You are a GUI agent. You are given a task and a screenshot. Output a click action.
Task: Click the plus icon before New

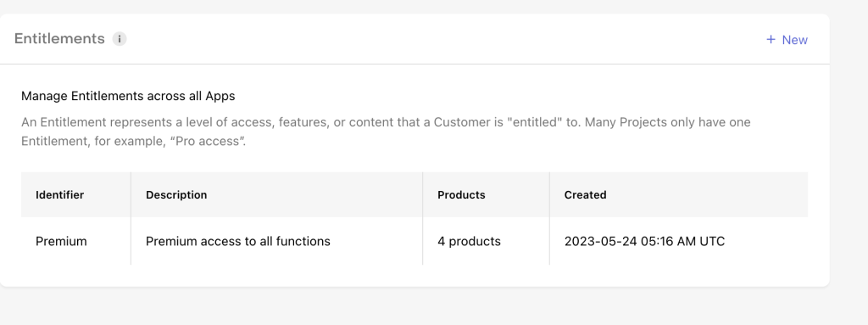[771, 39]
